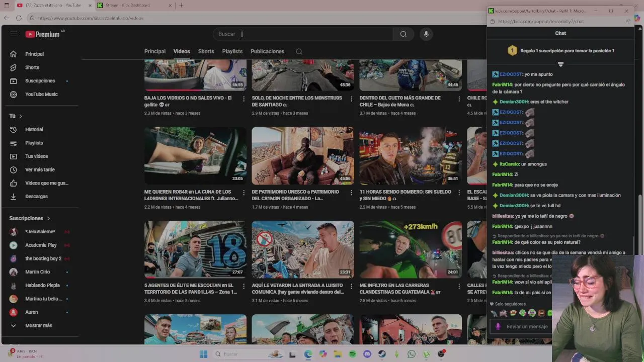The width and height of the screenshot is (644, 362).
Task: Collapse Kick chat leaderboard arrow
Action: pyautogui.click(x=560, y=64)
